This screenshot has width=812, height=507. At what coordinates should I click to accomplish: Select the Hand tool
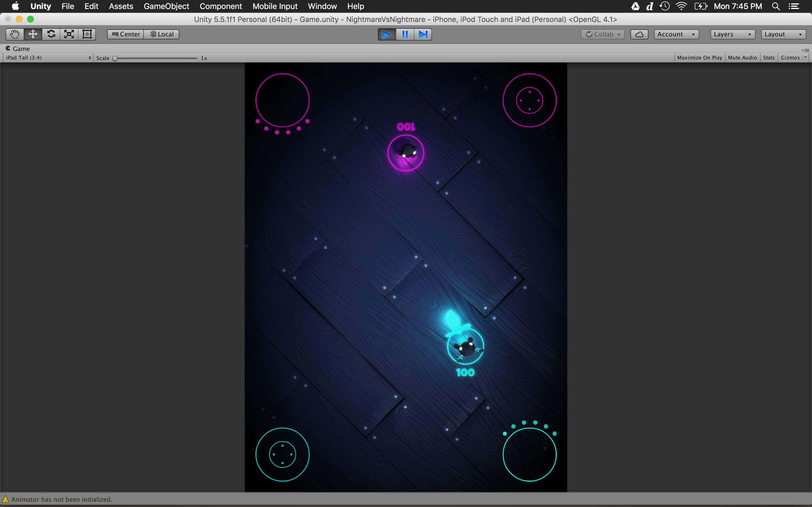coord(14,34)
